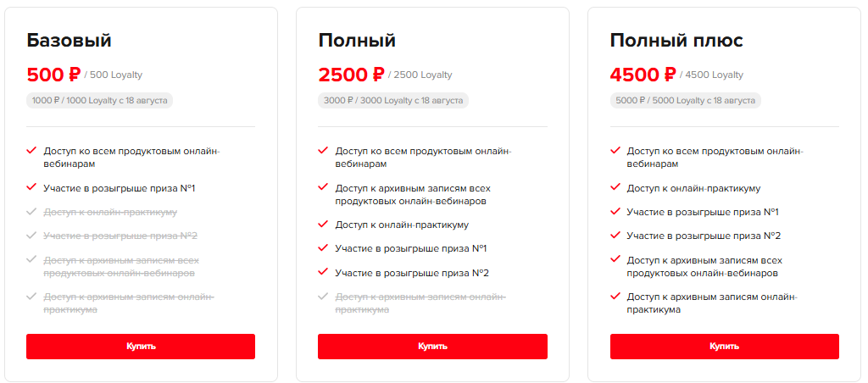Click the 3000 ₽ from 18 августа price badge
Image resolution: width=868 pixels, height=383 pixels.
393,101
